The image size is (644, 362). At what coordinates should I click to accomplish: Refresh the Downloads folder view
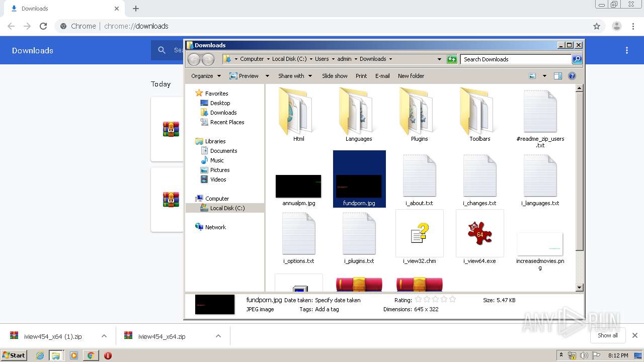coord(452,59)
